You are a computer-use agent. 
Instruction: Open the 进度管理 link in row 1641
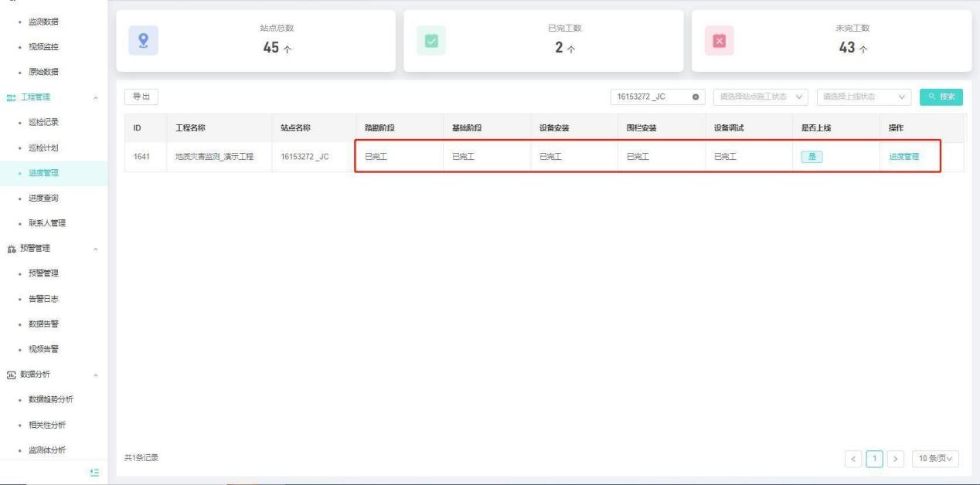pyautogui.click(x=903, y=157)
